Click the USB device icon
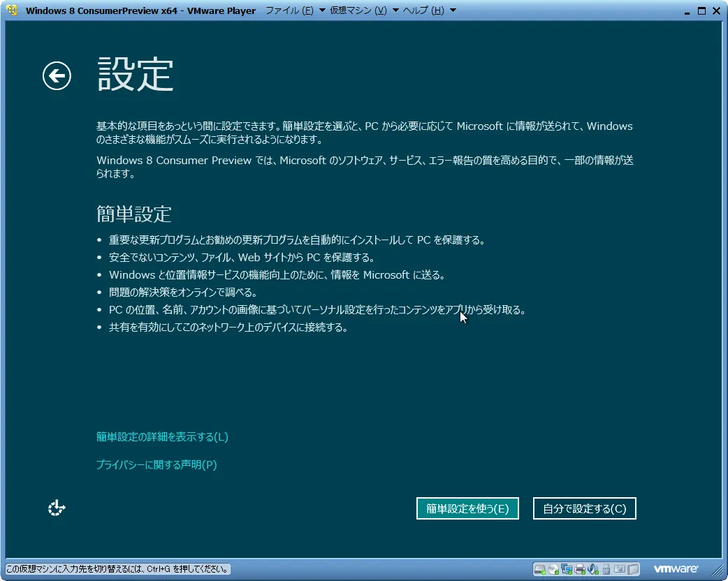This screenshot has width=728, height=581. tap(606, 569)
